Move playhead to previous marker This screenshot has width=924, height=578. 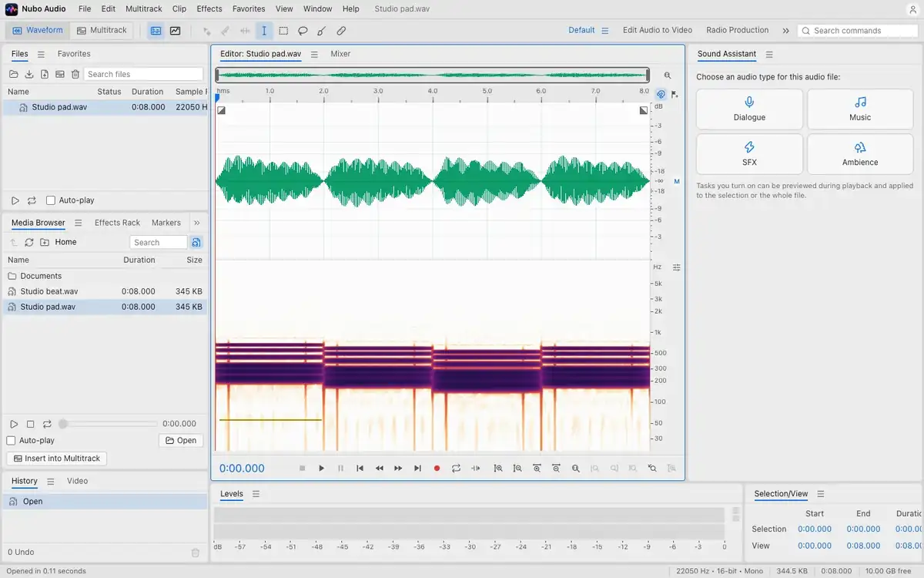[360, 468]
